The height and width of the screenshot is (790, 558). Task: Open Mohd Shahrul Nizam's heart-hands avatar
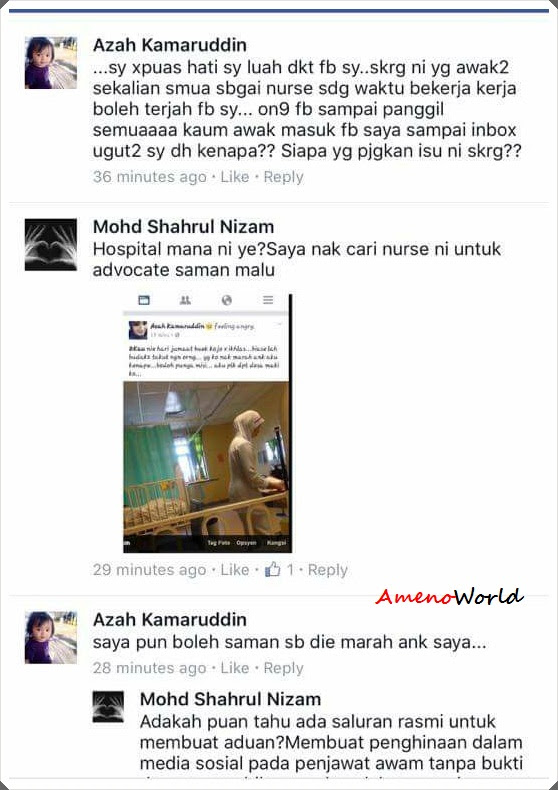pyautogui.click(x=51, y=244)
